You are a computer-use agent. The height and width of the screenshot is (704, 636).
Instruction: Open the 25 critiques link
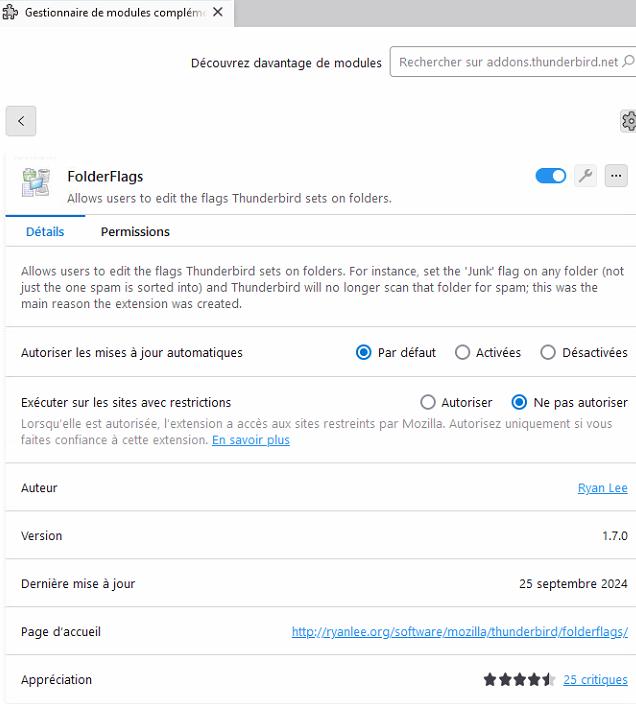coord(595,680)
